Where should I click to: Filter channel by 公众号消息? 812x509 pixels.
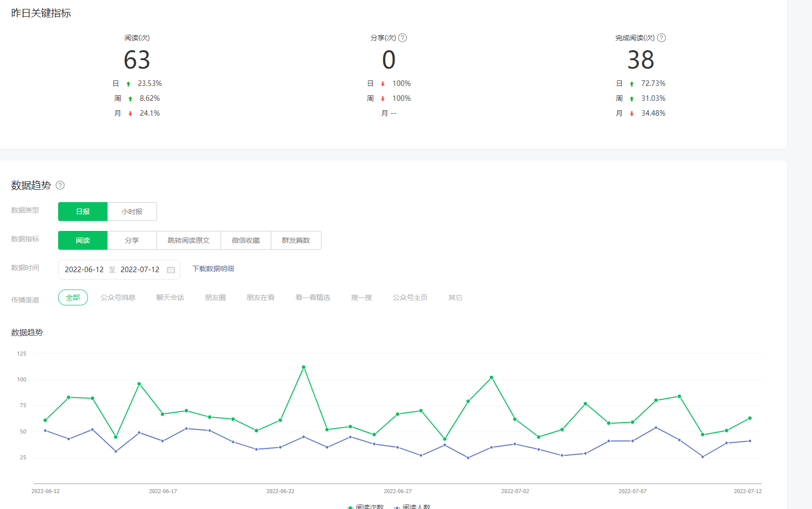click(x=118, y=297)
